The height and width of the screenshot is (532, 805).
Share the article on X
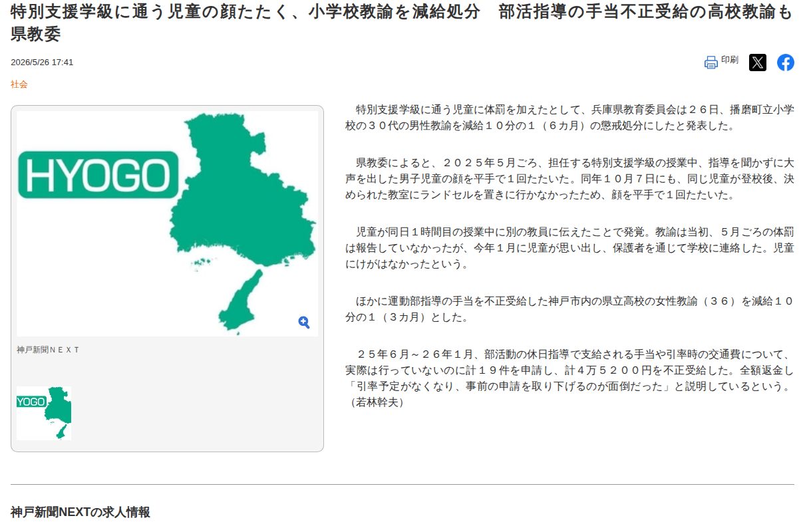point(758,63)
